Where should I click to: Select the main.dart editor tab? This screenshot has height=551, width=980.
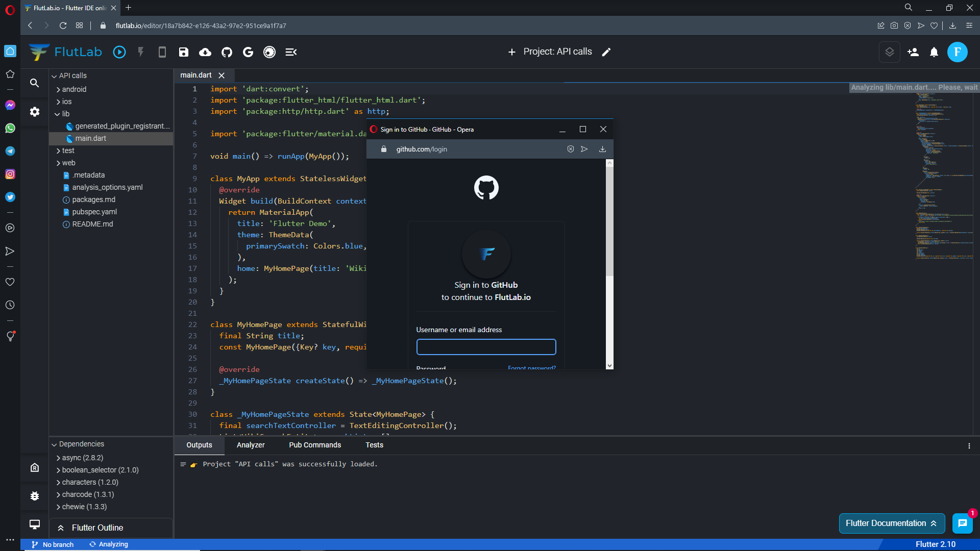[x=196, y=75]
